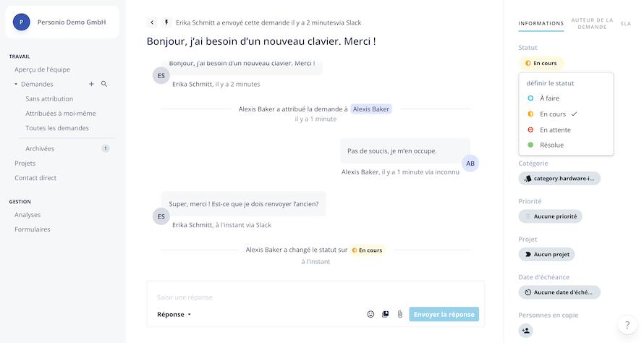Open the En cours status dropdown

coord(541,63)
